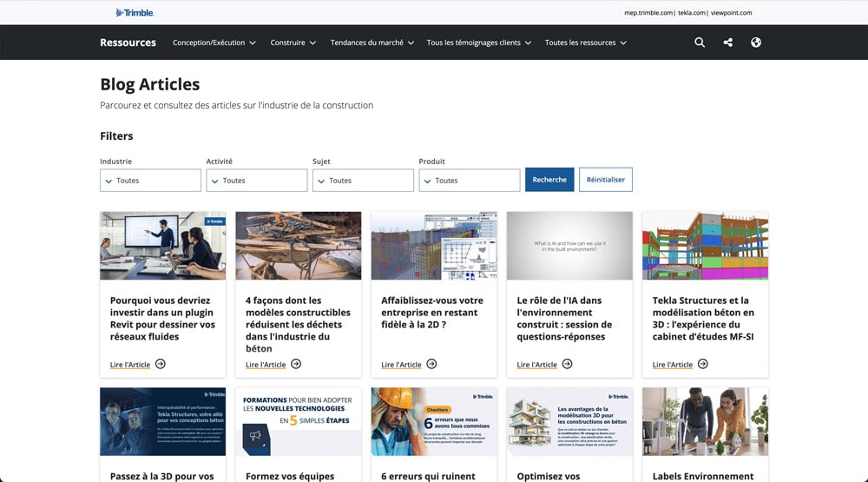Click arrow icon on fidèle à la 2D article
Screen dimensions: 868x482
pyautogui.click(x=431, y=364)
